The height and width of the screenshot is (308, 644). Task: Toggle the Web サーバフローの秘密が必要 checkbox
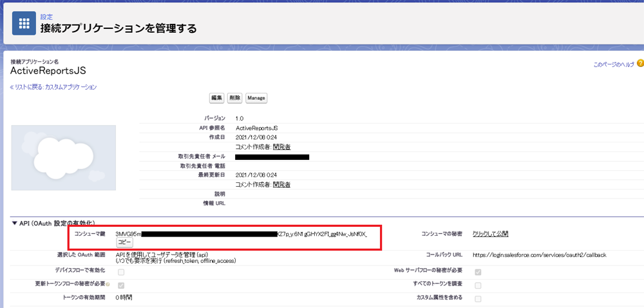point(478,272)
